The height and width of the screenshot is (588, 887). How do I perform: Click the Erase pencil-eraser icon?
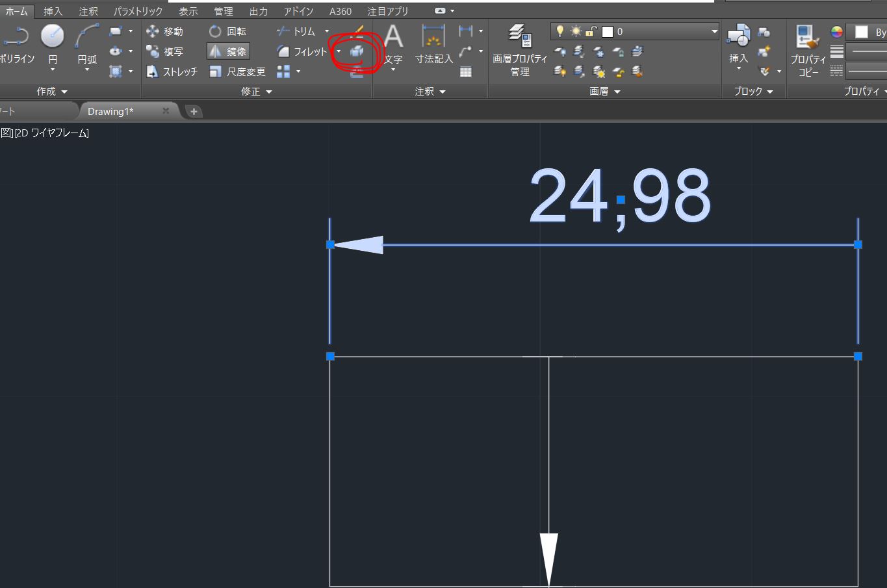[x=357, y=31]
